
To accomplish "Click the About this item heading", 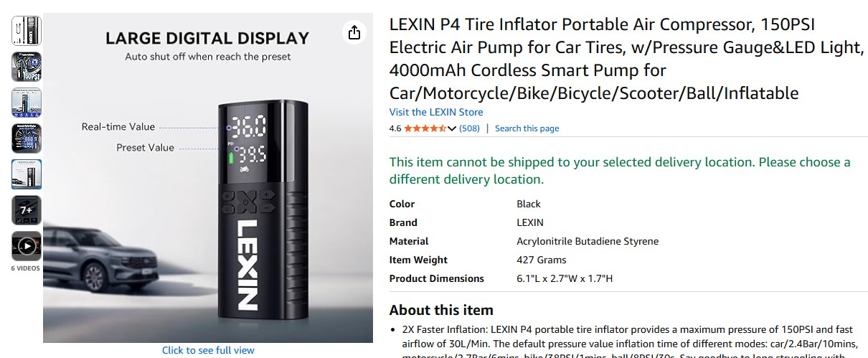I will click(x=441, y=310).
